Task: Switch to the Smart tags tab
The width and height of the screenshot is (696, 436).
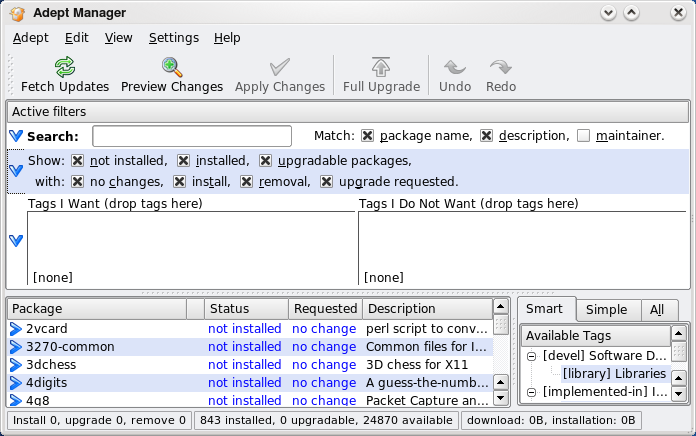Action: tap(547, 309)
